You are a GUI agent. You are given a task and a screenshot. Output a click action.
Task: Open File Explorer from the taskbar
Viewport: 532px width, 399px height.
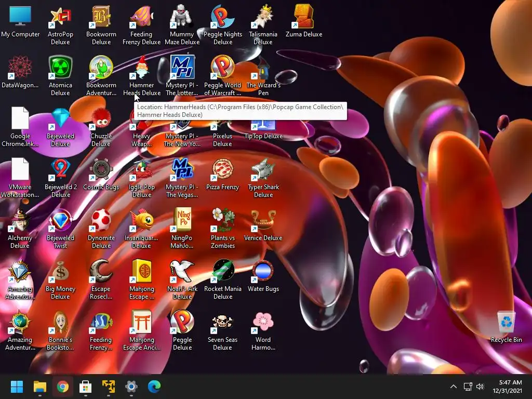(x=39, y=387)
